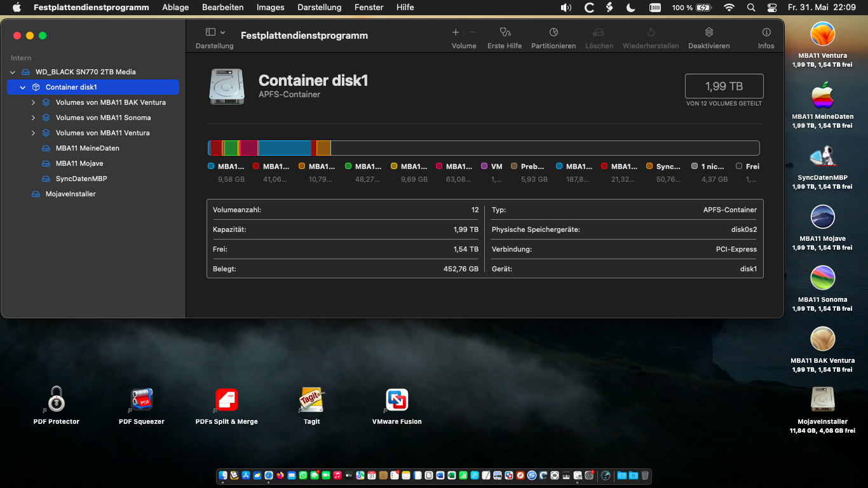
Task: Open Music app from the Dock
Action: pyautogui.click(x=337, y=475)
